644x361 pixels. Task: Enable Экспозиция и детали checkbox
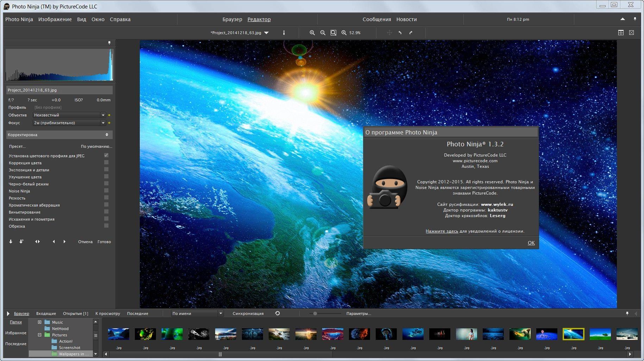click(106, 170)
